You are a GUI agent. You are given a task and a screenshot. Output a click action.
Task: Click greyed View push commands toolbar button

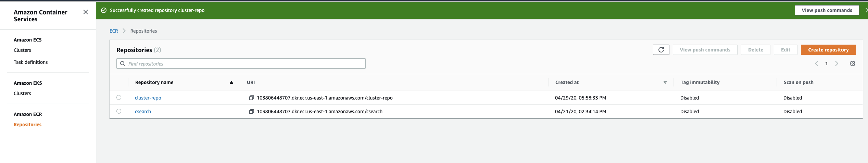(705, 50)
